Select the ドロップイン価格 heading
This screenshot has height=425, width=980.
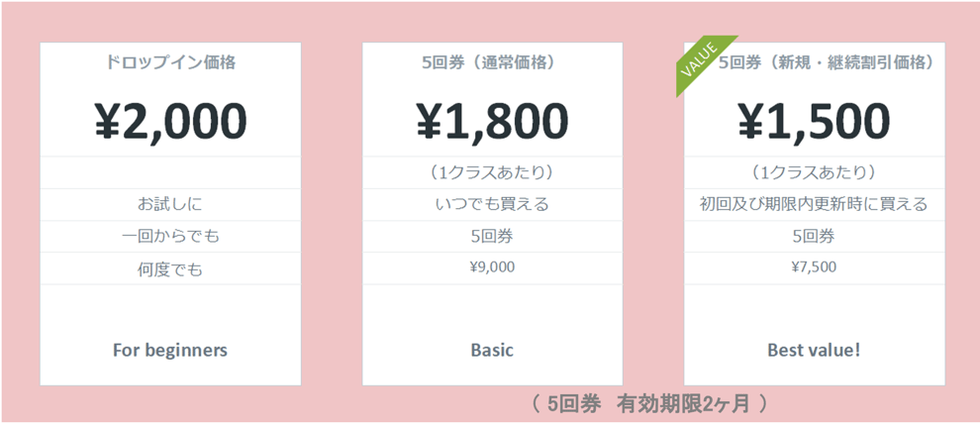point(170,62)
